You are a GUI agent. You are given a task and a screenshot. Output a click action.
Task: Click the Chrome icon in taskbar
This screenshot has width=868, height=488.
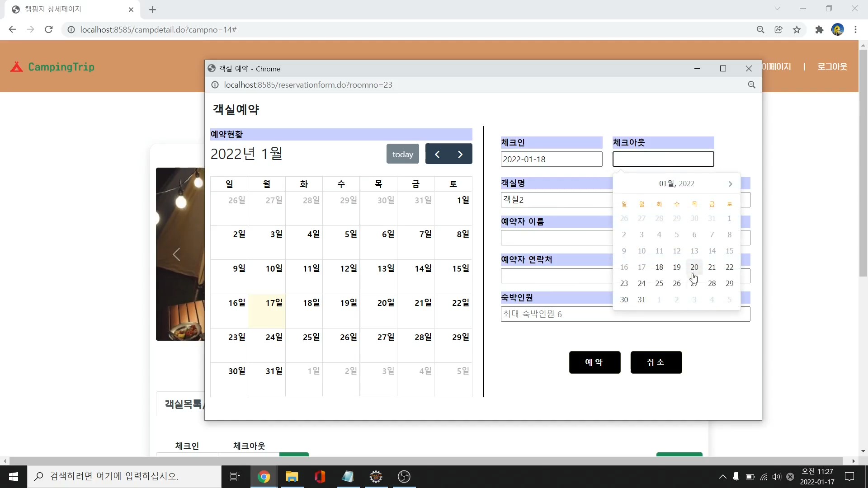point(264,477)
